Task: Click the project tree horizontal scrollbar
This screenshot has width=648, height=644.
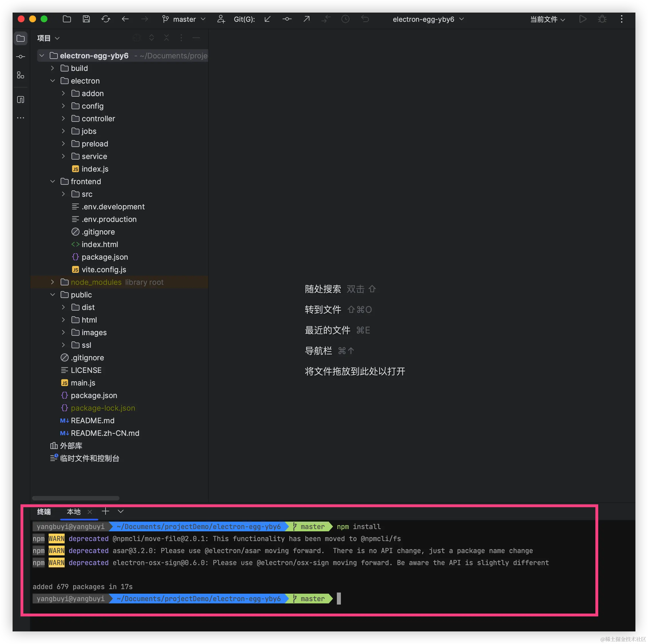Action: tap(76, 498)
